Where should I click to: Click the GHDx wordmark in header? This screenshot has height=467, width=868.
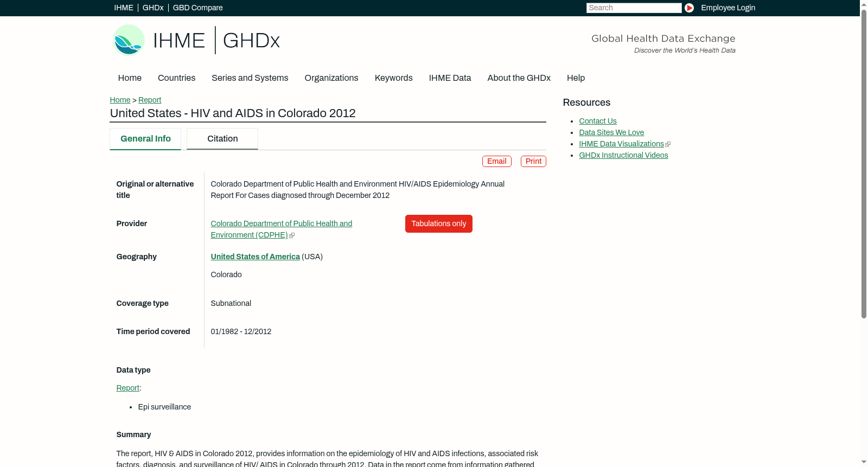pos(251,41)
